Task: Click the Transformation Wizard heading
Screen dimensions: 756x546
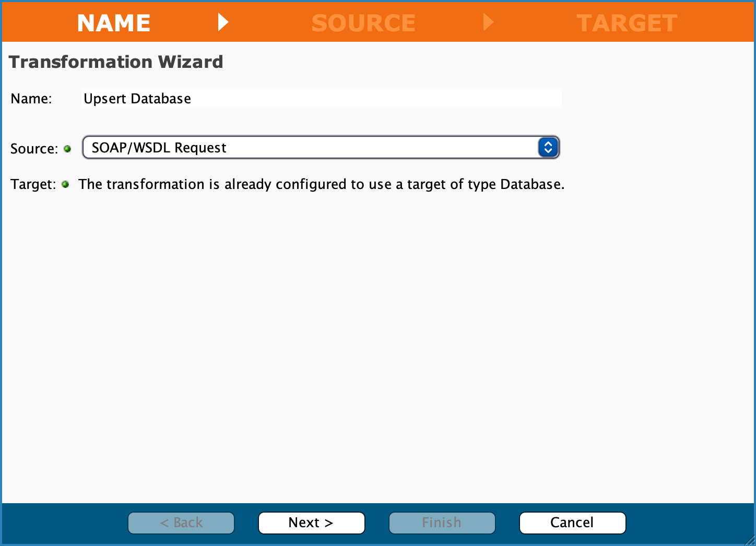Action: pyautogui.click(x=116, y=62)
